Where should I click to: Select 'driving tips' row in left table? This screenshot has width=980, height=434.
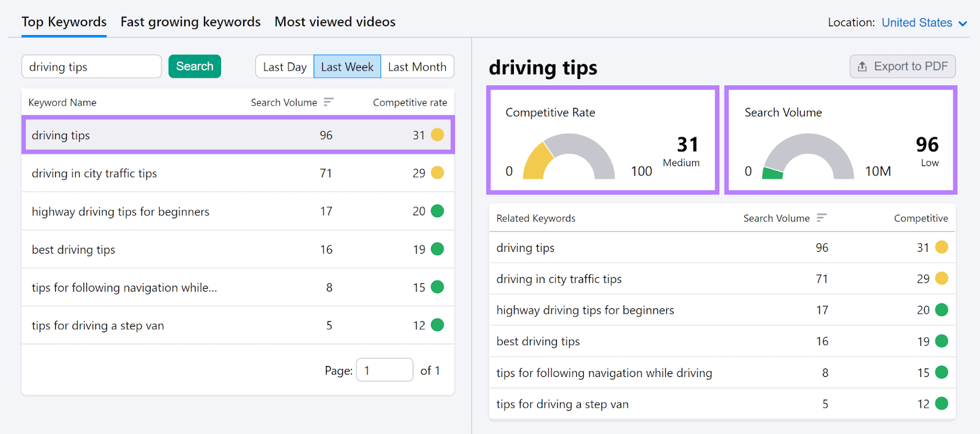tap(238, 135)
